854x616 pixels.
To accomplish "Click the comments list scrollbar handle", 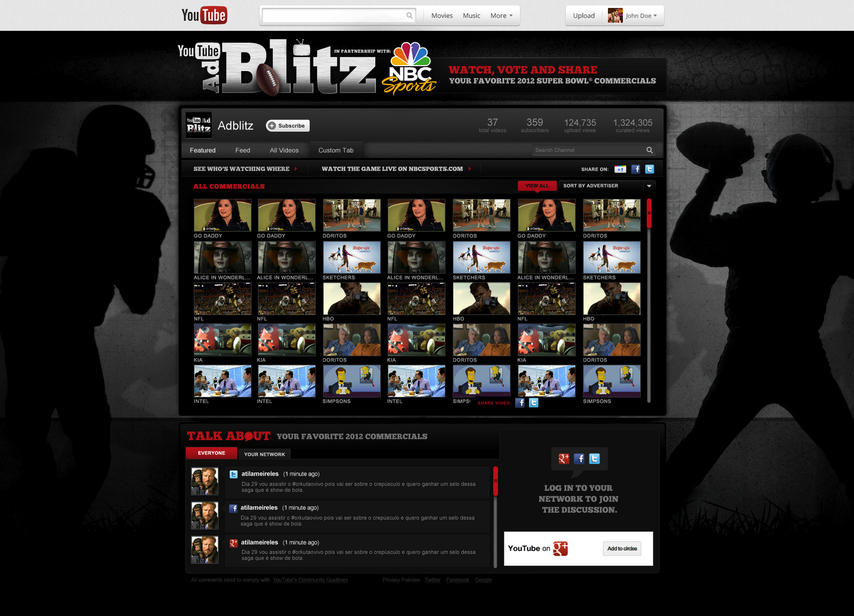I will tap(495, 482).
